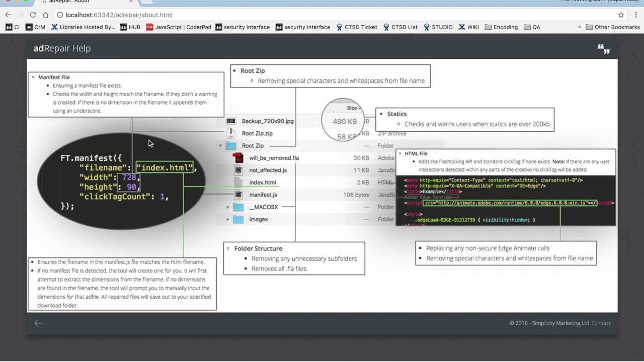Collapse the Root Zip folder triangle

coord(220,146)
